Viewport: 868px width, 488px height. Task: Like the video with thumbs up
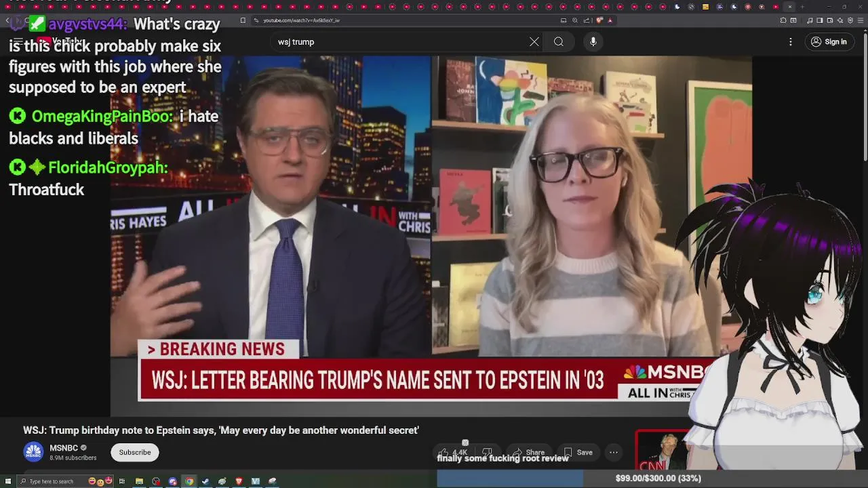tap(453, 452)
